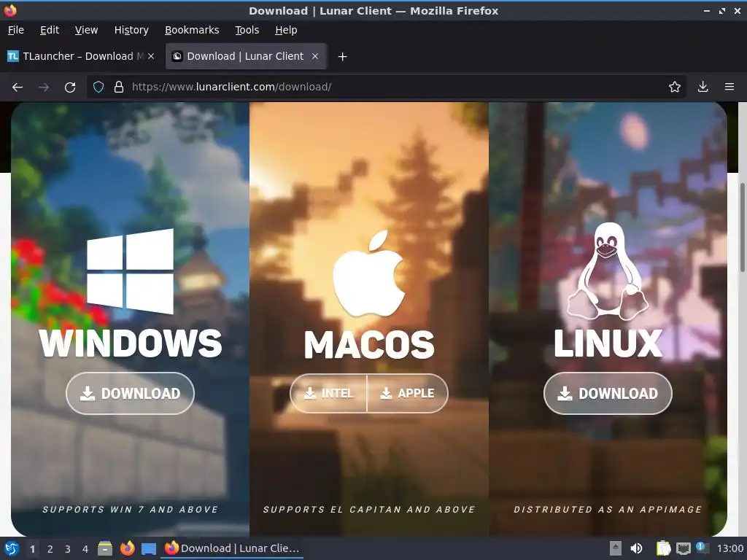Close the Lunar Client tab
The height and width of the screenshot is (560, 747).
point(315,56)
